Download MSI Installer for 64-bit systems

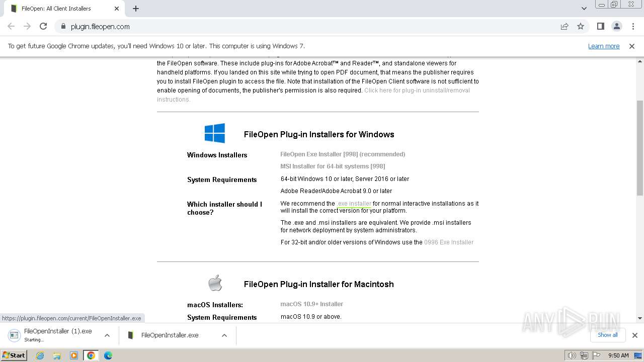coord(333,166)
